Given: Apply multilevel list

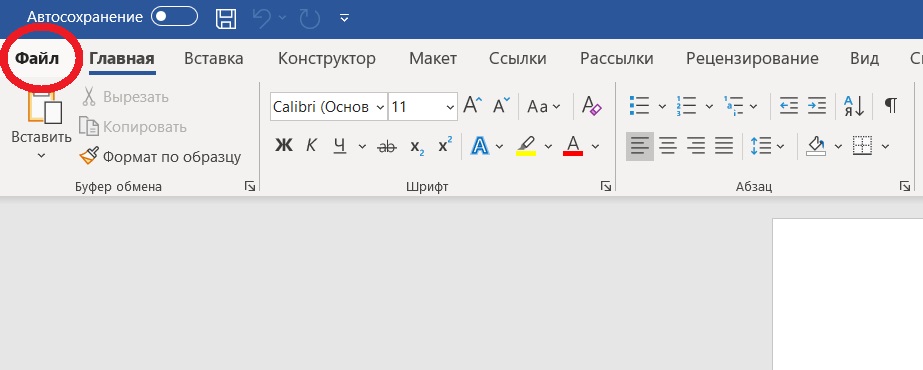Looking at the screenshot, I should point(733,106).
